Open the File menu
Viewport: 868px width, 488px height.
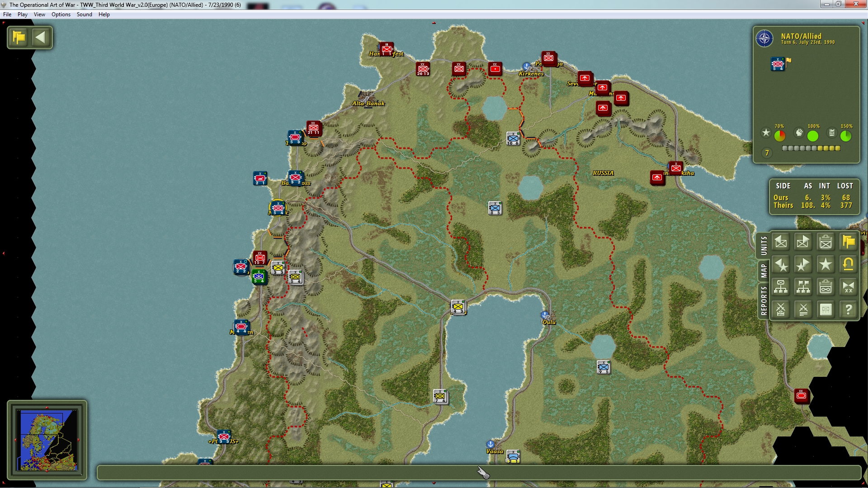tap(7, 14)
